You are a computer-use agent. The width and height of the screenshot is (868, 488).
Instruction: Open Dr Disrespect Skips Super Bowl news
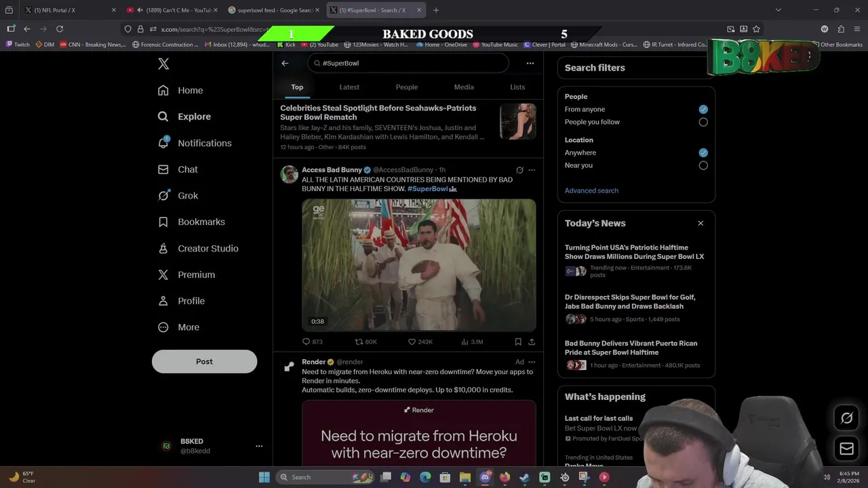(x=636, y=308)
